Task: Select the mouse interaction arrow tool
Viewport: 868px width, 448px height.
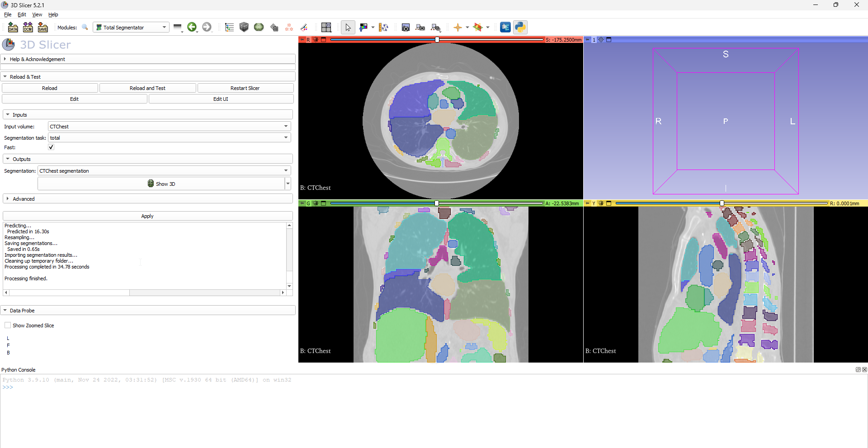Action: pyautogui.click(x=348, y=27)
